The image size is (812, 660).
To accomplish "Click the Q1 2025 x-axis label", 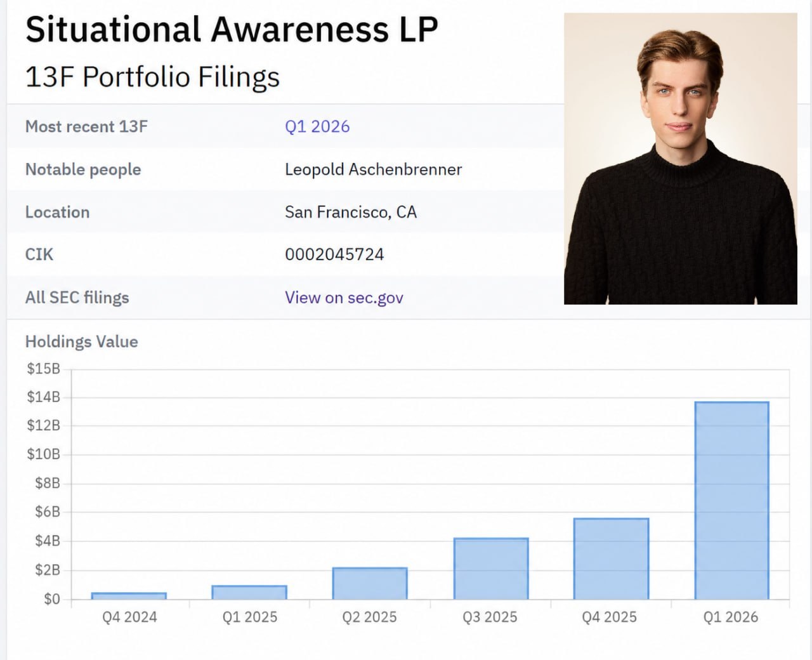I will (250, 617).
